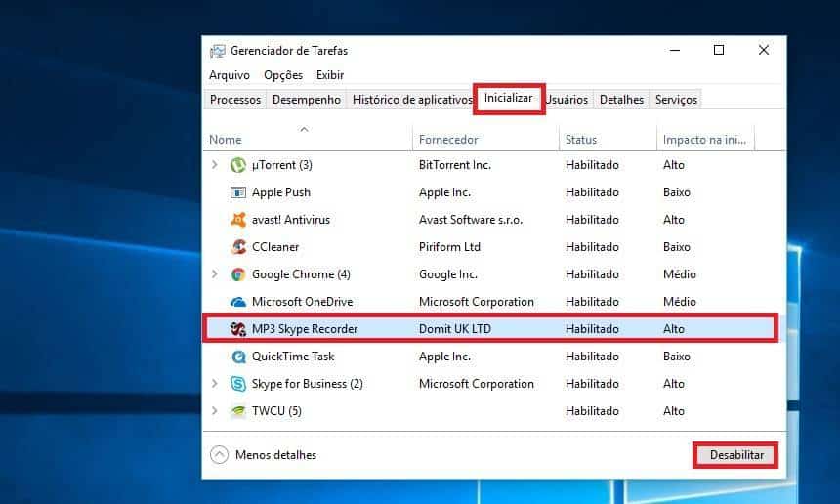The width and height of the screenshot is (840, 504).
Task: Open the Arquivo menu
Action: pyautogui.click(x=230, y=75)
